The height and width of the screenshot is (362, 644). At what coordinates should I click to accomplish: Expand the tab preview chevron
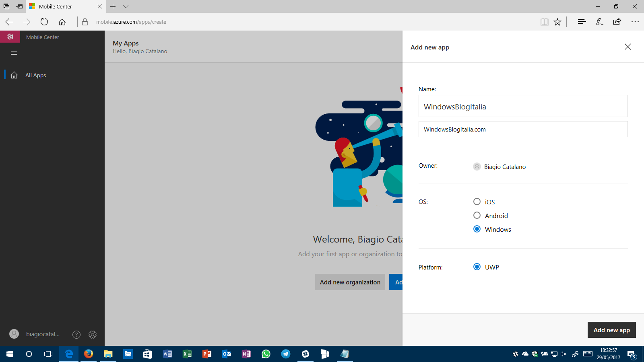tap(126, 6)
